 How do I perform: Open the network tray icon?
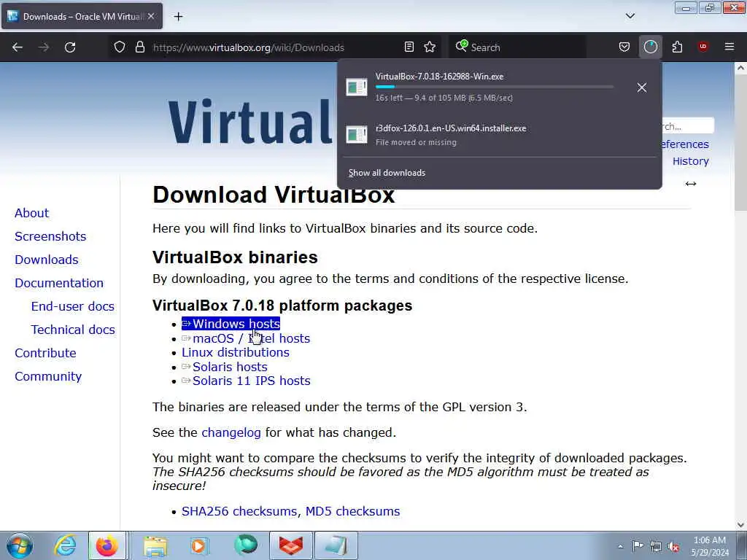point(656,546)
